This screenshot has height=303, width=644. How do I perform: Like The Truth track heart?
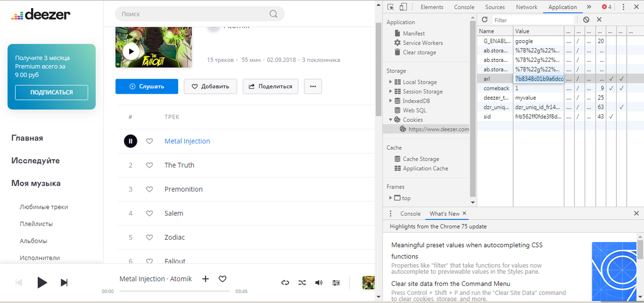point(149,165)
